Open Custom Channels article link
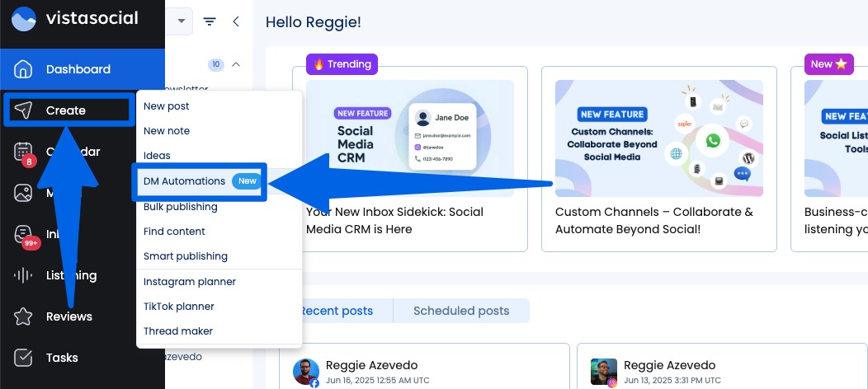This screenshot has width=868, height=389. click(x=654, y=221)
